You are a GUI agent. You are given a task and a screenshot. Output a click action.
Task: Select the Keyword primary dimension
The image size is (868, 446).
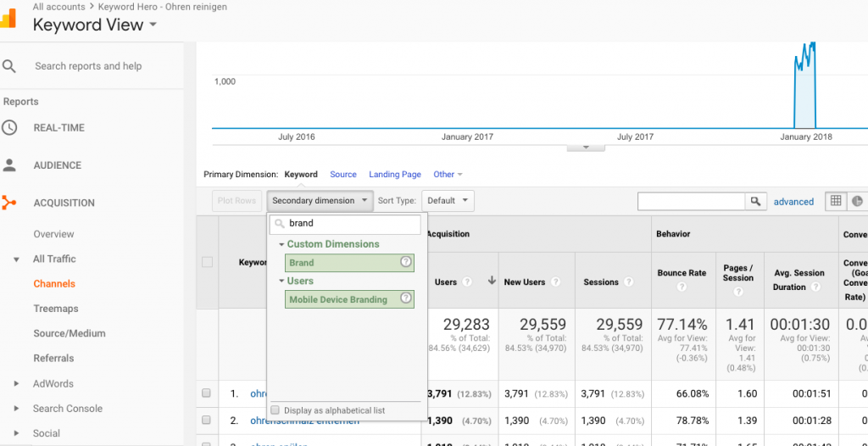tap(301, 174)
